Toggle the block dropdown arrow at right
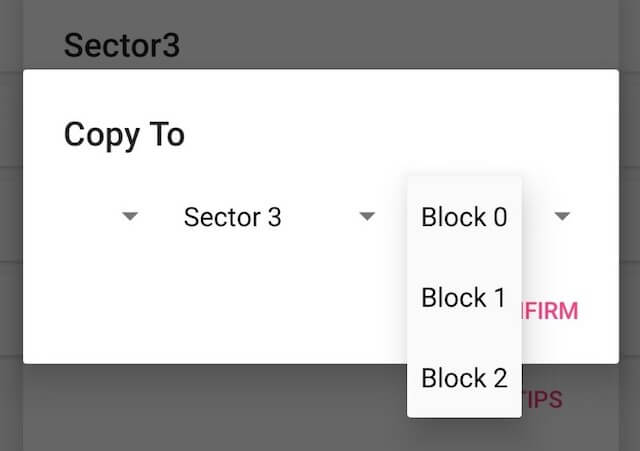This screenshot has height=451, width=640. (562, 216)
